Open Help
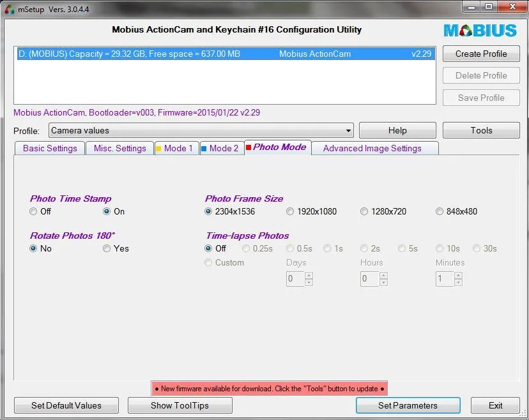 397,130
